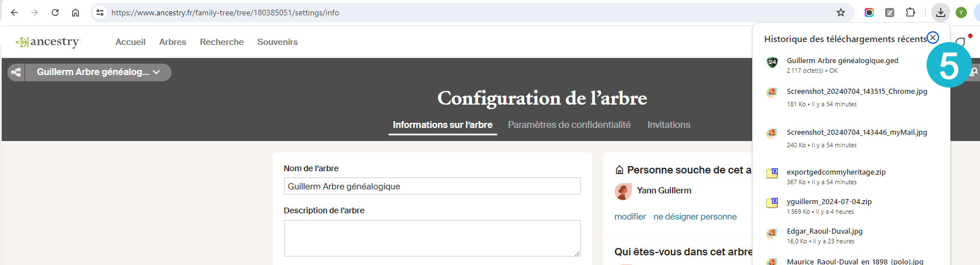The width and height of the screenshot is (980, 265).
Task: Click the tree view icon beside tree name
Action: [x=16, y=72]
